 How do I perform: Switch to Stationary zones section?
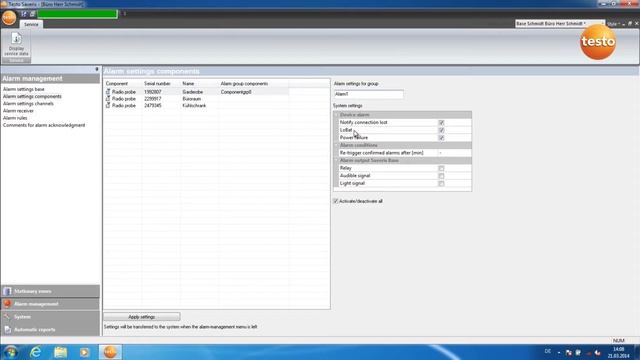click(x=50, y=291)
